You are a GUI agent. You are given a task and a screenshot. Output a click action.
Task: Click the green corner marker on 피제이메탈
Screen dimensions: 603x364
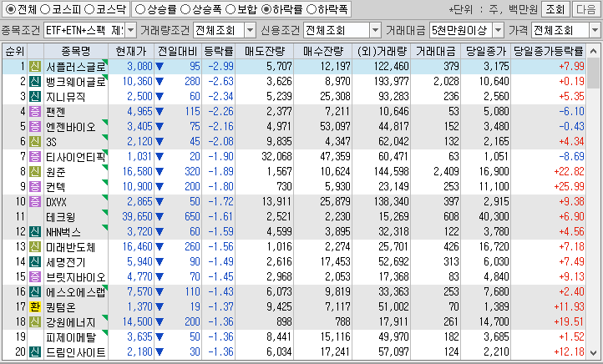(x=105, y=332)
